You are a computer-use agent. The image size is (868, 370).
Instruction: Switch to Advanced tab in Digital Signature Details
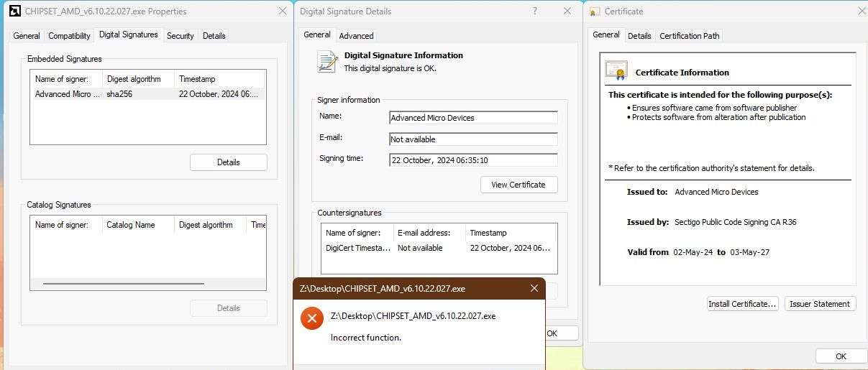pos(356,35)
